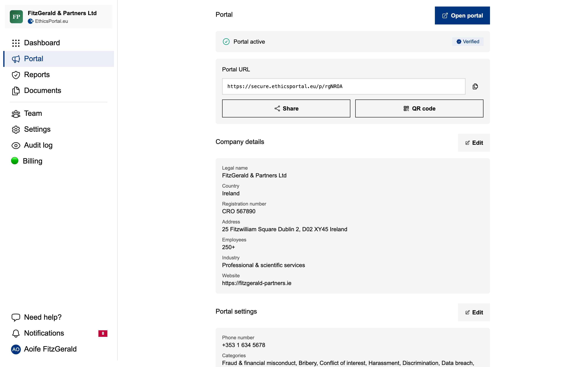Click the Dashboard grid icon

pyautogui.click(x=16, y=43)
